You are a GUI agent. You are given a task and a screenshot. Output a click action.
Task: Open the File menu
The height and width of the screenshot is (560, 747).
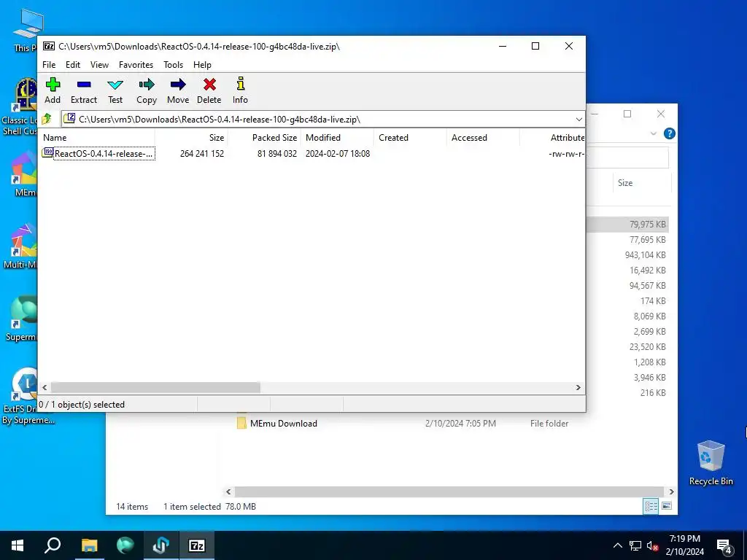tap(49, 65)
